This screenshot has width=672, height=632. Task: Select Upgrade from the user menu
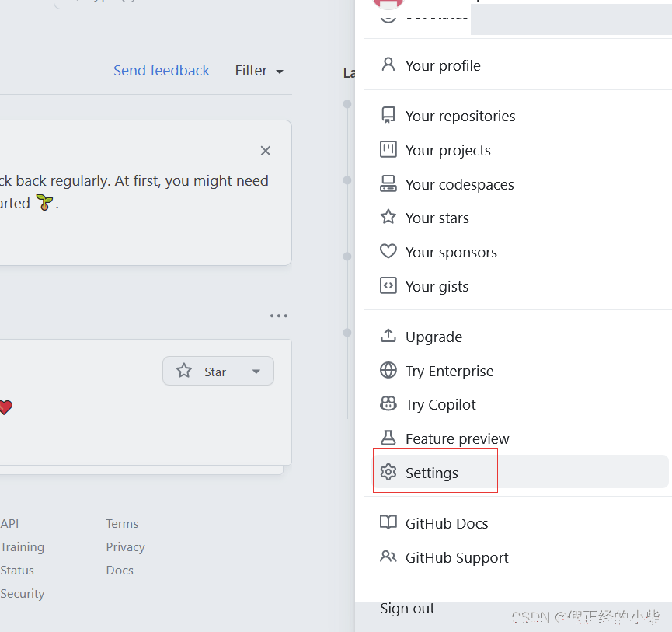[x=433, y=337]
